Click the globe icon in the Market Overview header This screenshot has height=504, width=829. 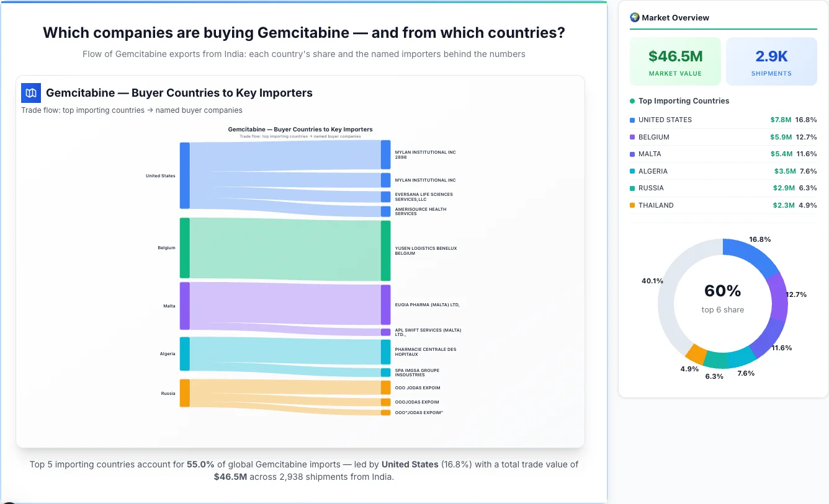[x=634, y=17]
